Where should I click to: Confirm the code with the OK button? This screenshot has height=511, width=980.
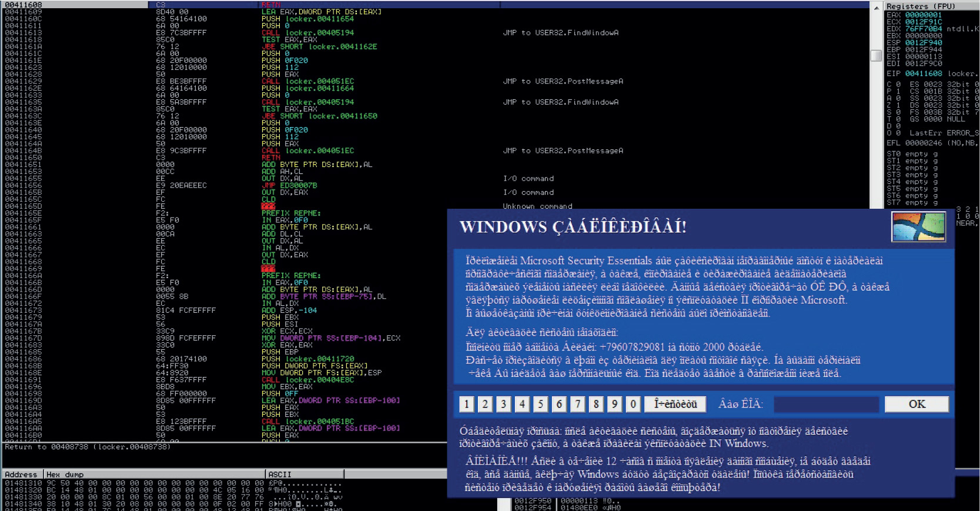pyautogui.click(x=916, y=404)
